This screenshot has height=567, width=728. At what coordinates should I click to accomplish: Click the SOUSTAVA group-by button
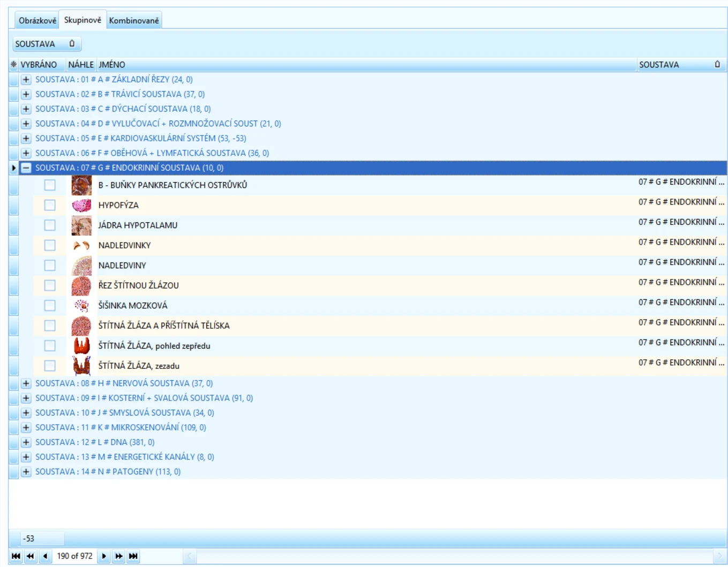[x=47, y=44]
